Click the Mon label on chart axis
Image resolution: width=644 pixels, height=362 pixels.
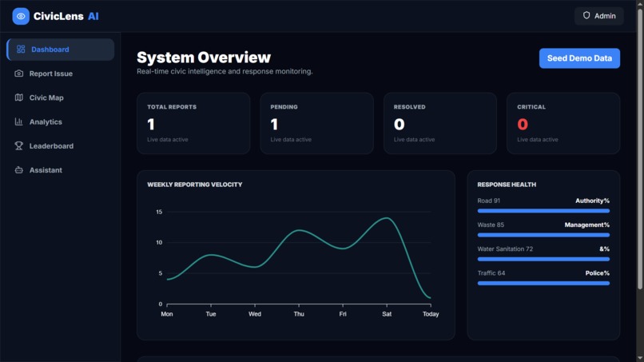(167, 314)
